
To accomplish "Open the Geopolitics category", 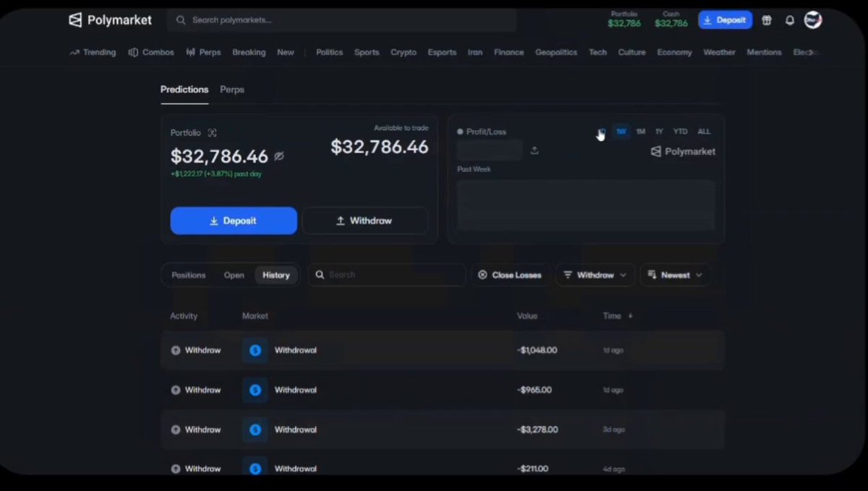I will coord(556,52).
